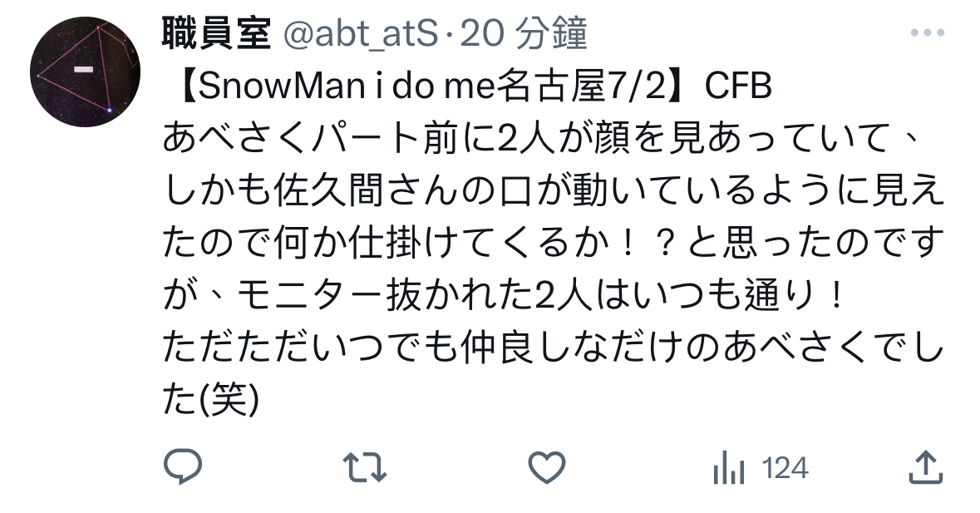Viewport: 980px width, 513px height.
Task: Click the line starting ただただいつでも仲良し
Action: pos(553,348)
